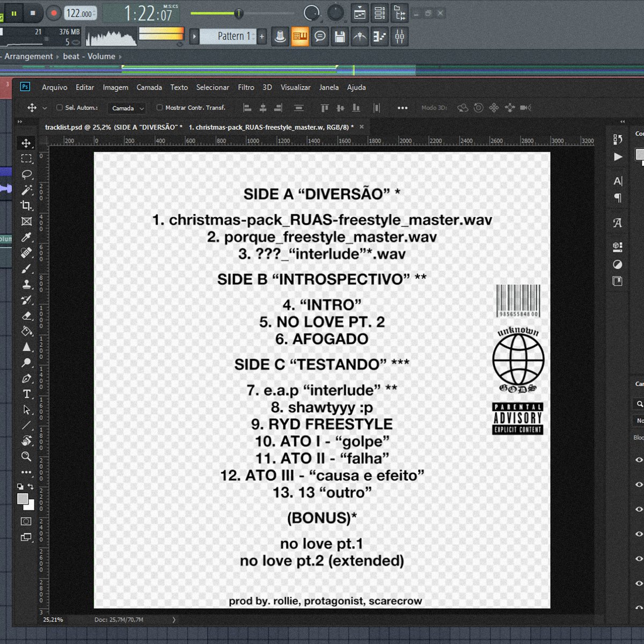The image size is (644, 644).
Task: Open the Adjustments half-circle panel icon
Action: coord(618,264)
